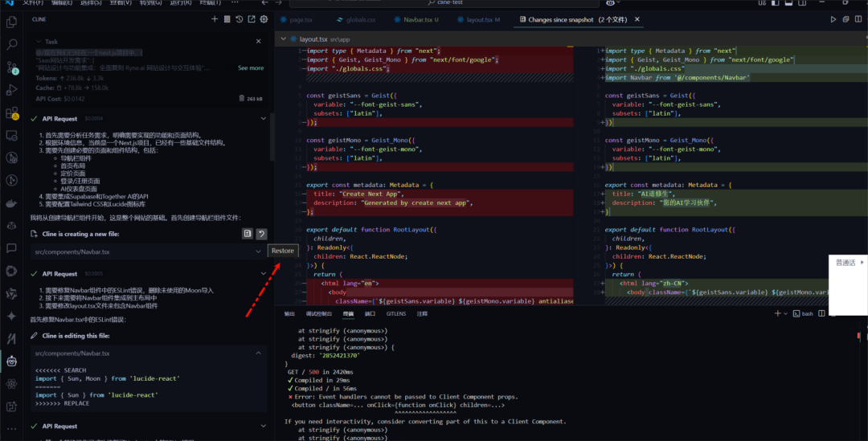Open Source Control view in activity bar
Screen dimensions: 868x441
tap(12, 67)
